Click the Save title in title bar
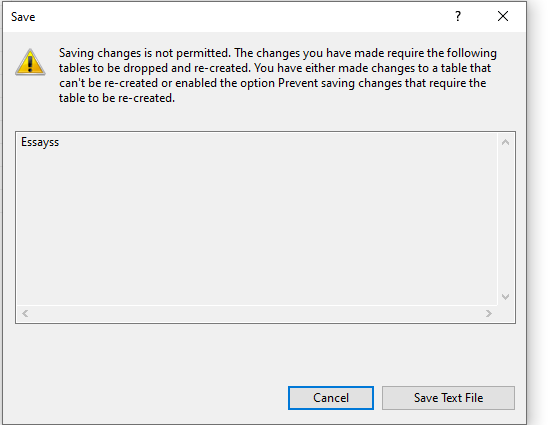 tap(23, 17)
